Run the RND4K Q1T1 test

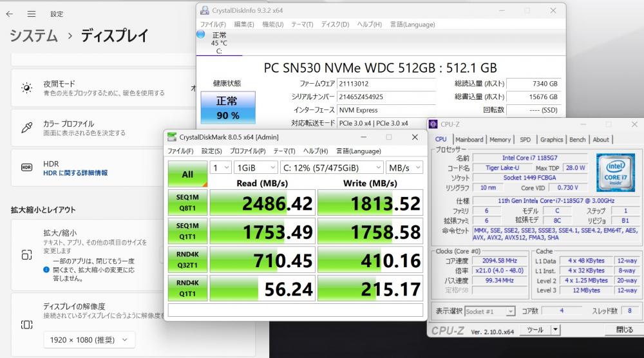pos(187,288)
